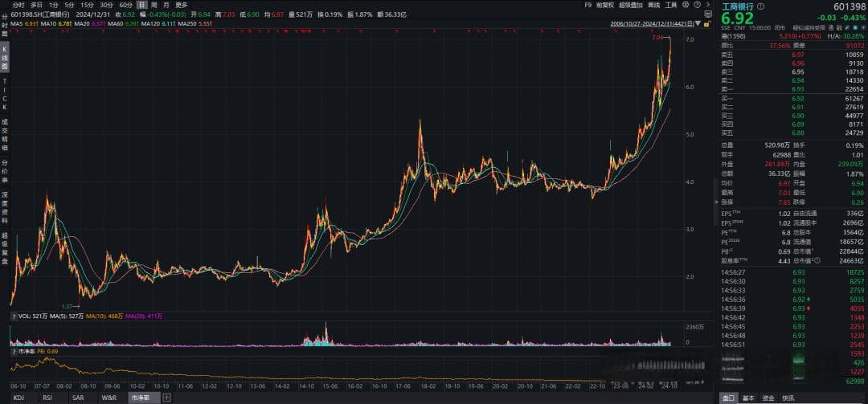Select the 市净率 indicator tab
Image resolution: width=868 pixels, height=404 pixels.
coord(143,398)
